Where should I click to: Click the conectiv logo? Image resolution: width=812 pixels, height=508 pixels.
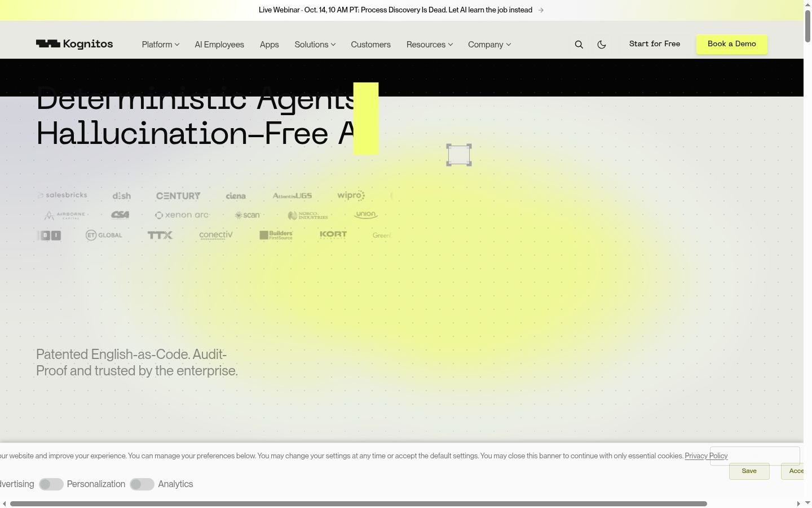pyautogui.click(x=216, y=235)
